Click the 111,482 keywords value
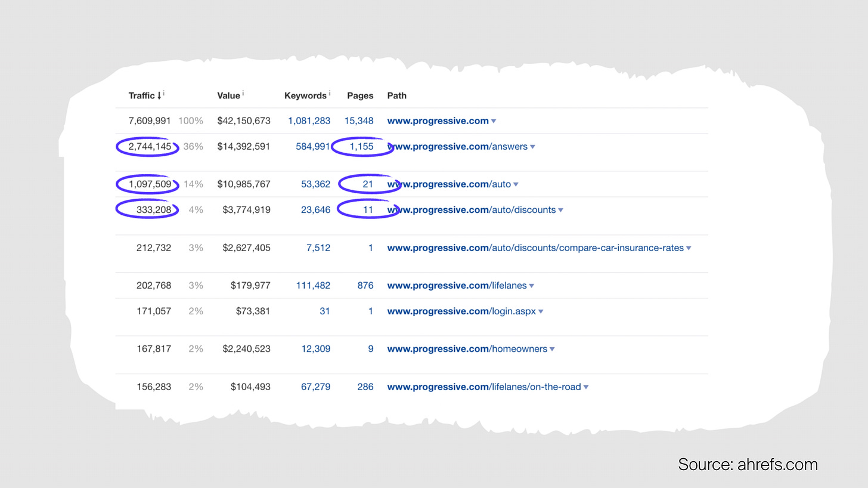868x488 pixels. pyautogui.click(x=313, y=285)
